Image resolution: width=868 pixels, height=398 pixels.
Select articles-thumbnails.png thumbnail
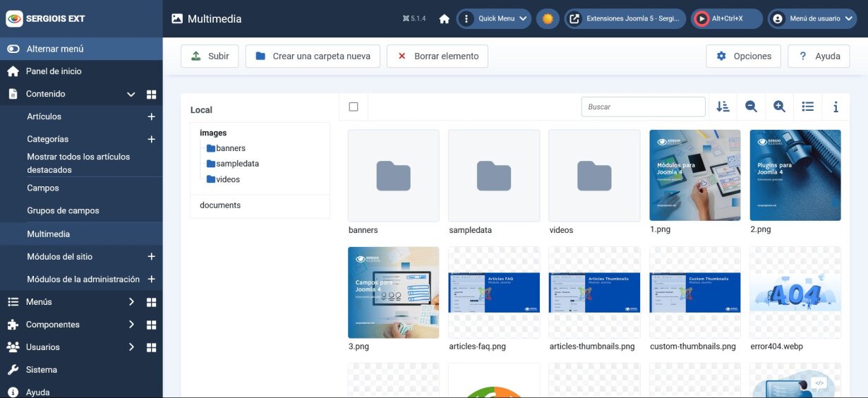tap(594, 292)
